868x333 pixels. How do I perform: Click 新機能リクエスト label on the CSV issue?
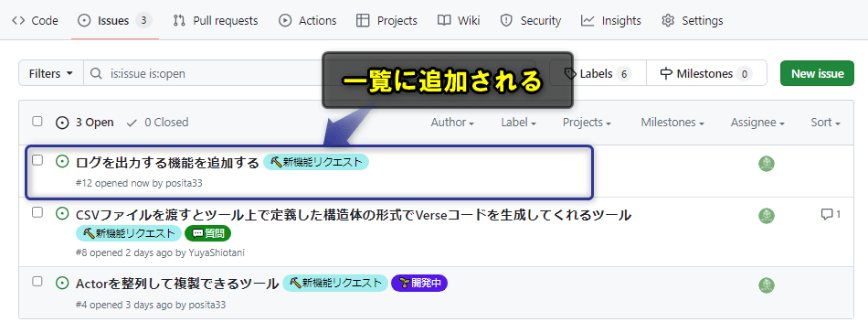(x=129, y=233)
